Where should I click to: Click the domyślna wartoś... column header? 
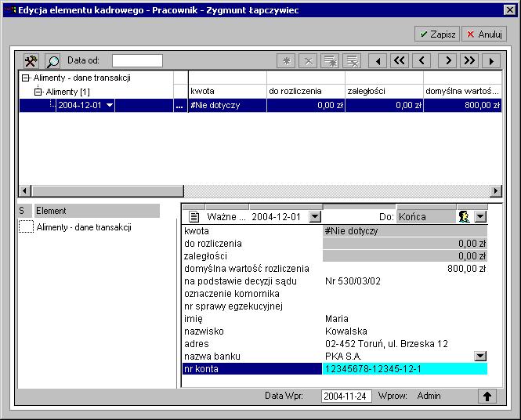coord(462,91)
